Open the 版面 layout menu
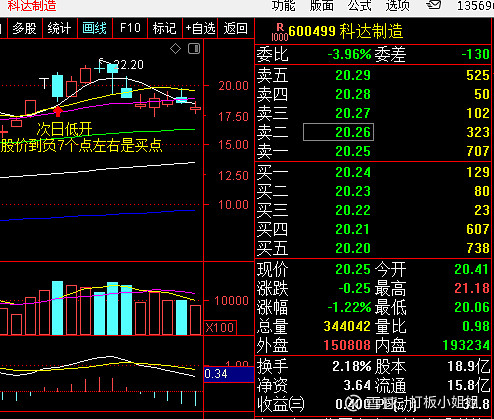The width and height of the screenshot is (494, 419). click(x=322, y=6)
